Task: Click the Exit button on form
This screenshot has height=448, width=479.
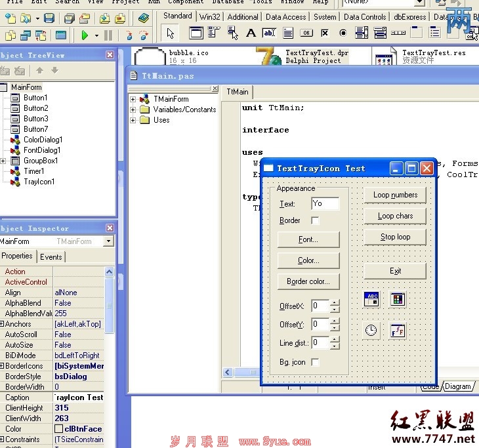Action: tap(395, 271)
